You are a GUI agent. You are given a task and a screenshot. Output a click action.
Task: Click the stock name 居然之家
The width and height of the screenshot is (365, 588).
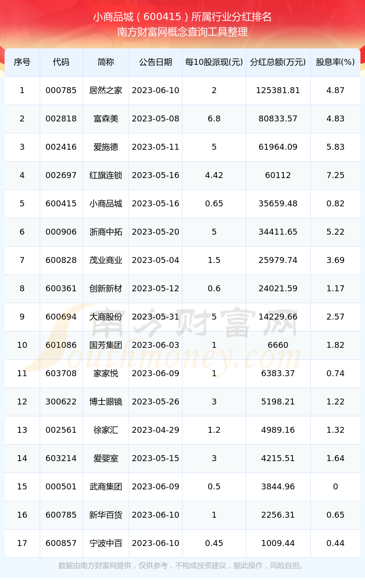[x=106, y=90]
